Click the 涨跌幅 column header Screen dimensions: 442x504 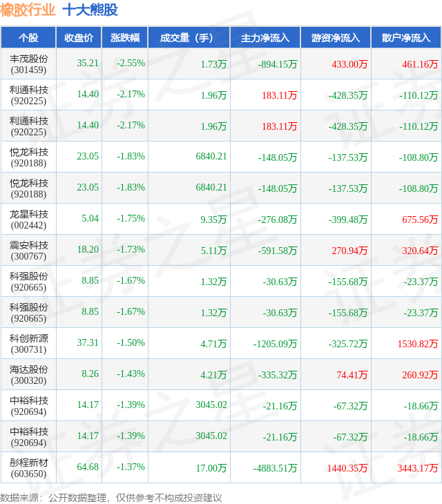coord(125,37)
